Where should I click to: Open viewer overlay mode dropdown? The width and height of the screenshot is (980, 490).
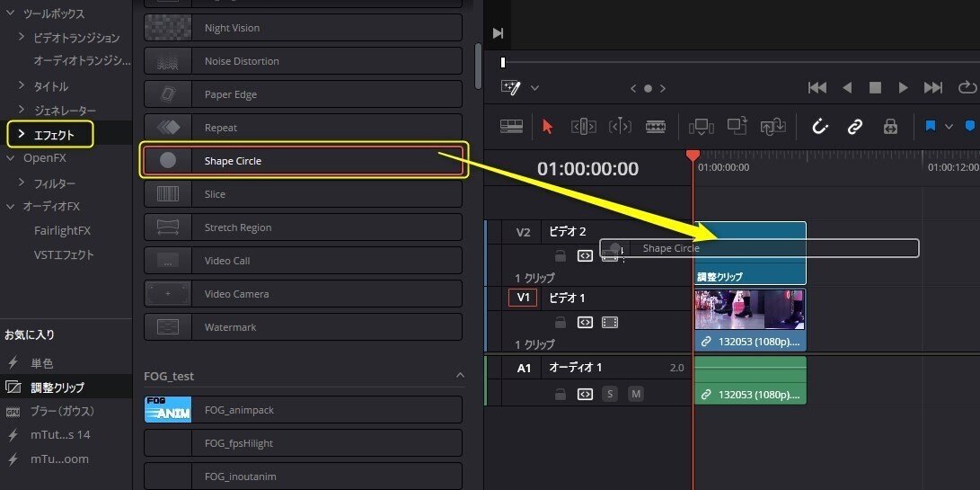(x=534, y=88)
